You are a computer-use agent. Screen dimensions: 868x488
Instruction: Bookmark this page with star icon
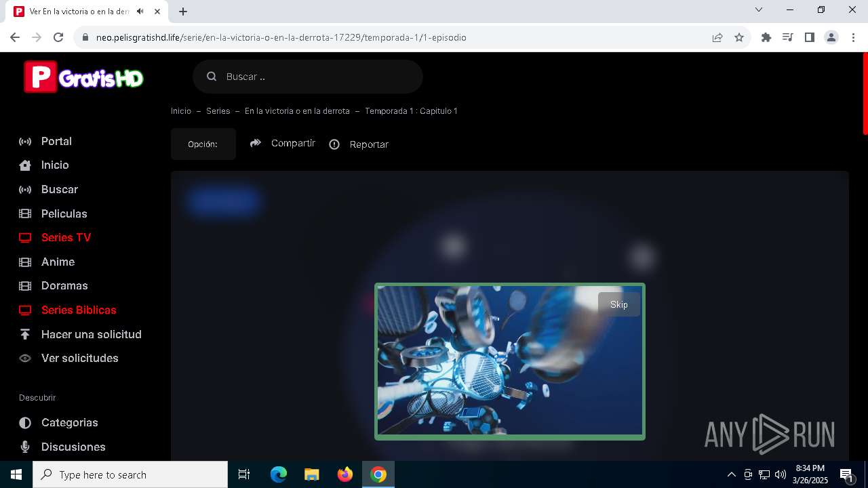(739, 38)
